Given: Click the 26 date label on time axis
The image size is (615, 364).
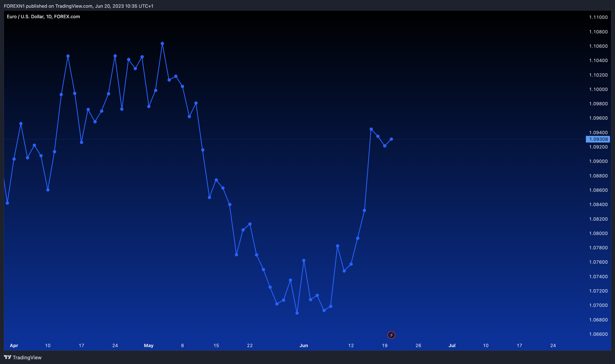Looking at the screenshot, I should point(418,345).
